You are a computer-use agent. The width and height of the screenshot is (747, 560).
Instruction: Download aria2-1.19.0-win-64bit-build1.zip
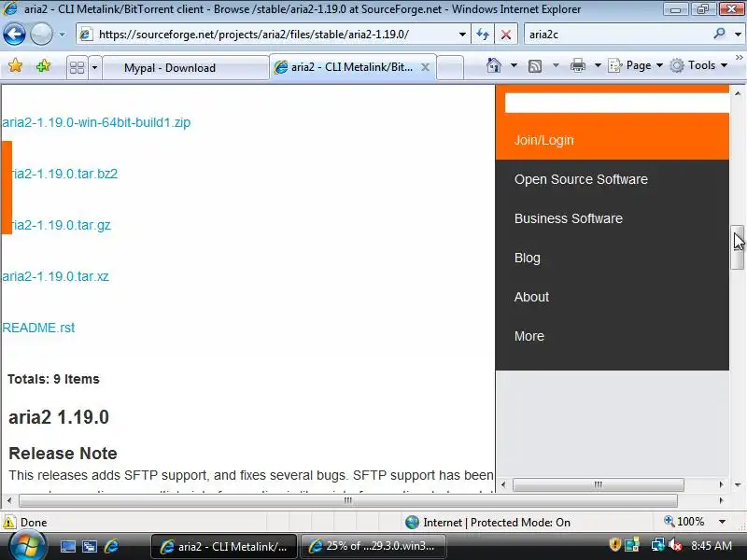coord(96,122)
